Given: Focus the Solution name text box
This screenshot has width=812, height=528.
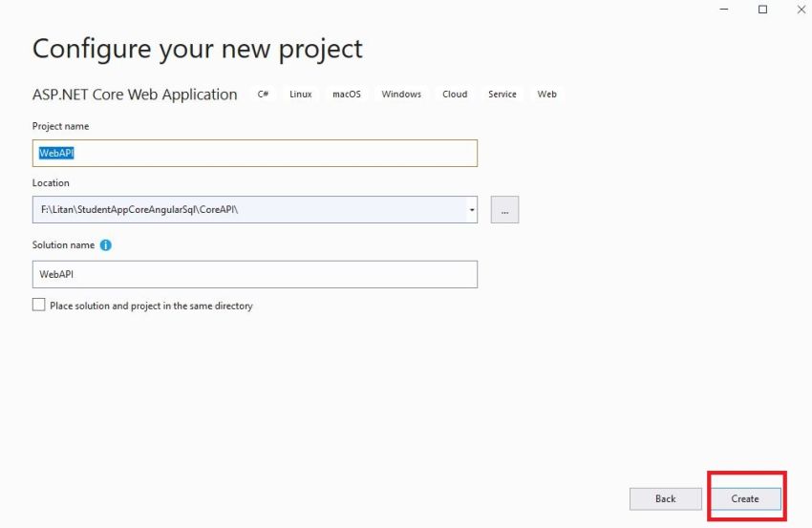Looking at the screenshot, I should tap(254, 274).
